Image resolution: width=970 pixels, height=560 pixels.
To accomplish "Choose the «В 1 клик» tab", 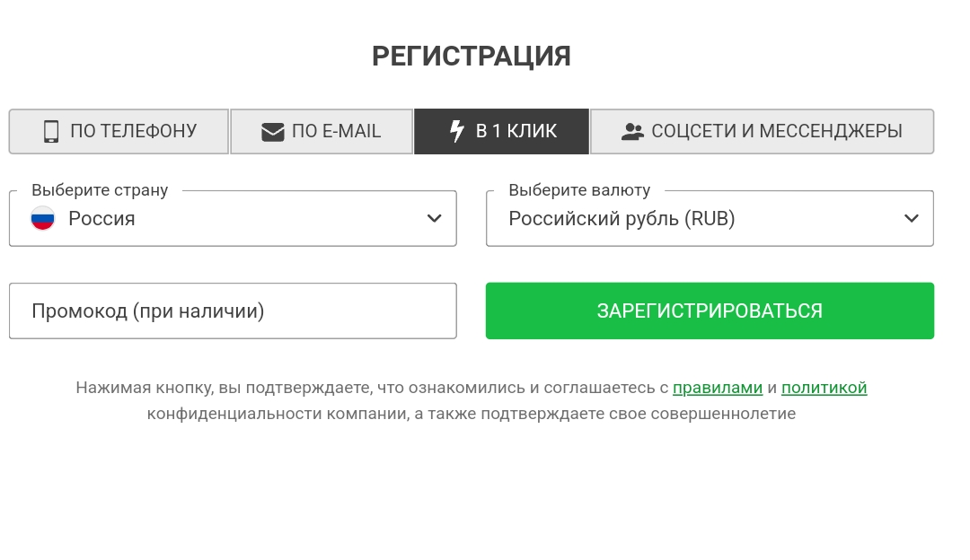I will [x=501, y=131].
